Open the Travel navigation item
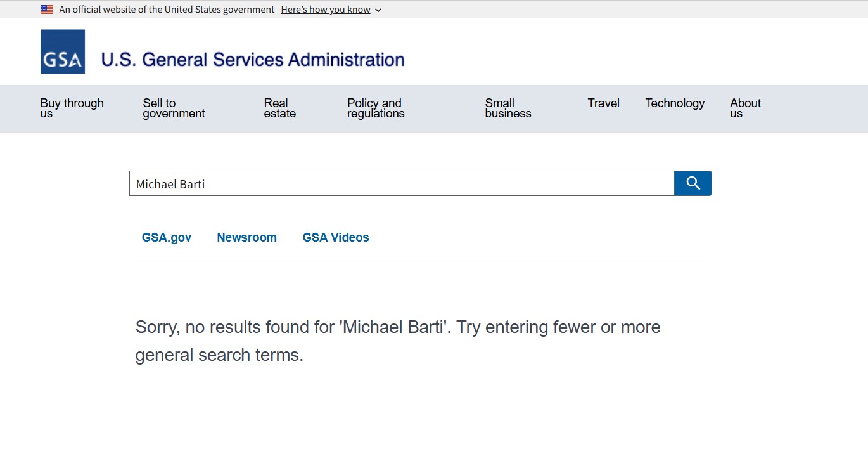Viewport: 868px width, 449px height. pyautogui.click(x=603, y=103)
